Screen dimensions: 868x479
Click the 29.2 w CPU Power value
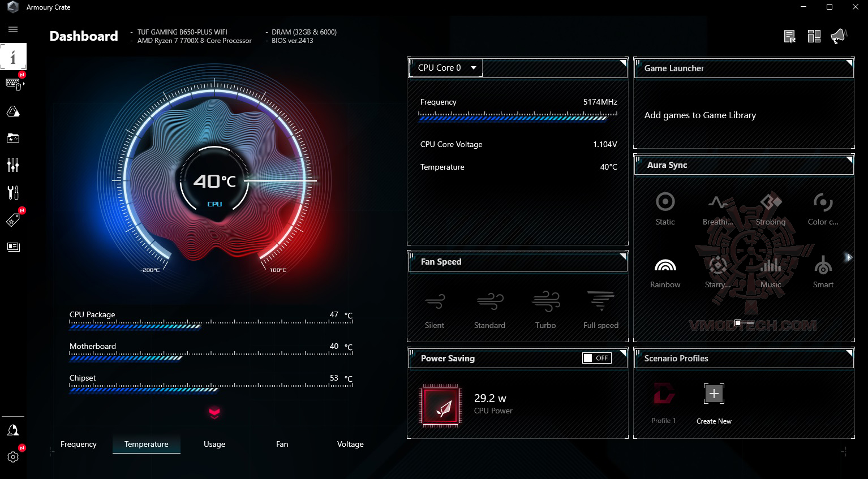(x=490, y=398)
